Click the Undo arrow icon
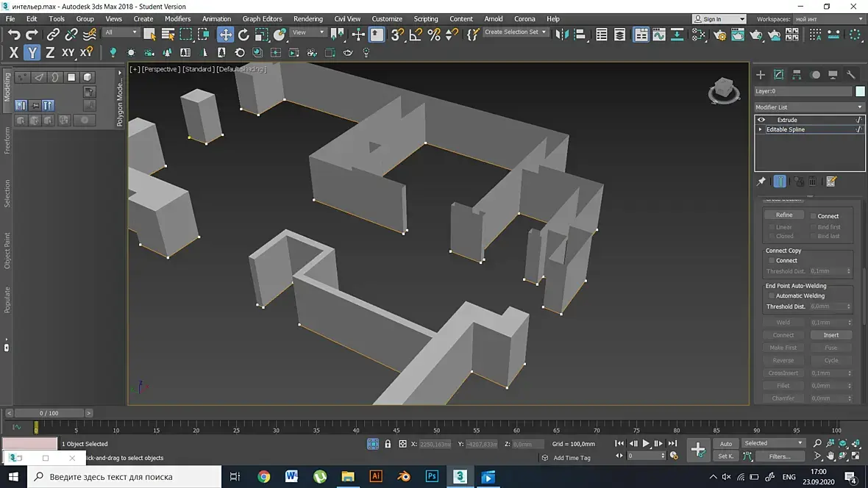 (14, 35)
